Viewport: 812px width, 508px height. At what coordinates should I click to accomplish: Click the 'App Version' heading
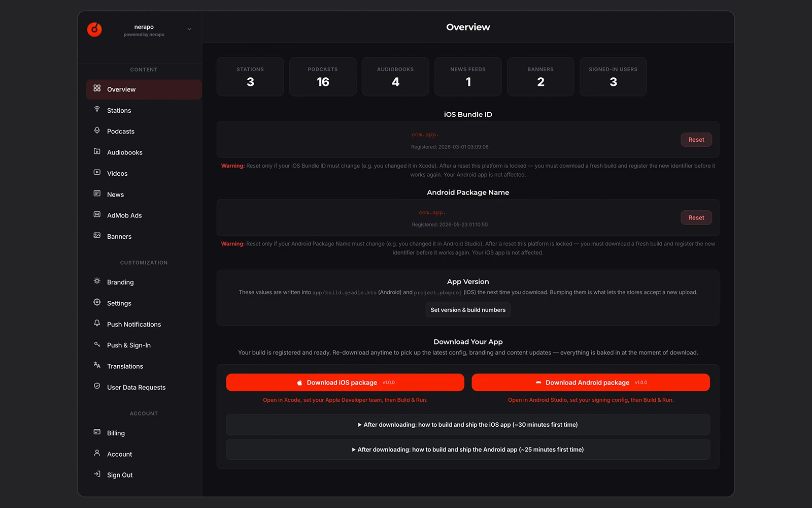(468, 281)
